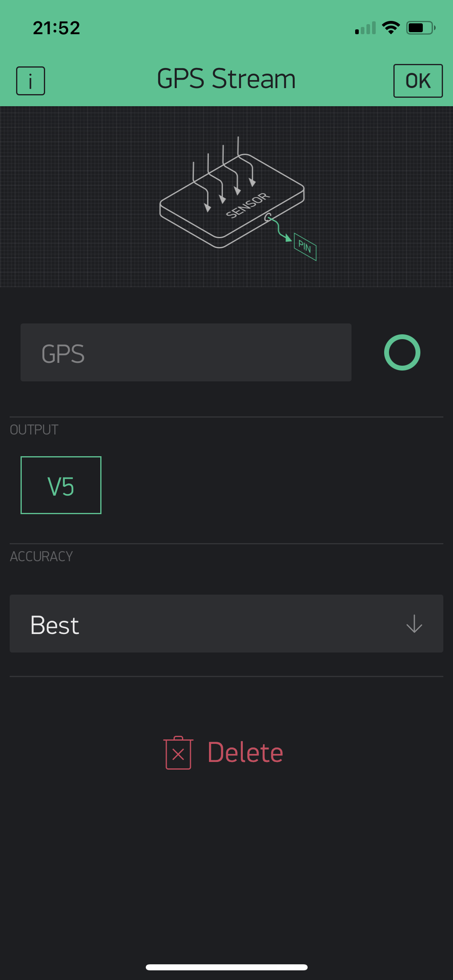The height and width of the screenshot is (980, 453).
Task: Tap the accuracy dropdown down arrow
Action: [x=414, y=624]
